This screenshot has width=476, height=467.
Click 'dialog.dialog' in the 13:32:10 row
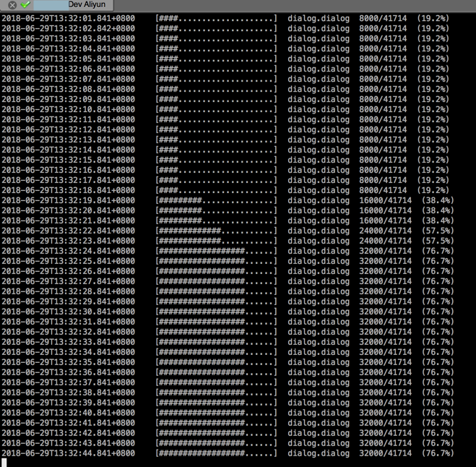[319, 109]
